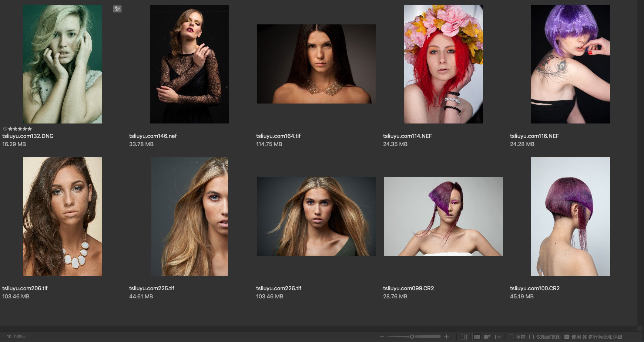Clear the rating on tsliuyu.com132.DNG

point(5,129)
